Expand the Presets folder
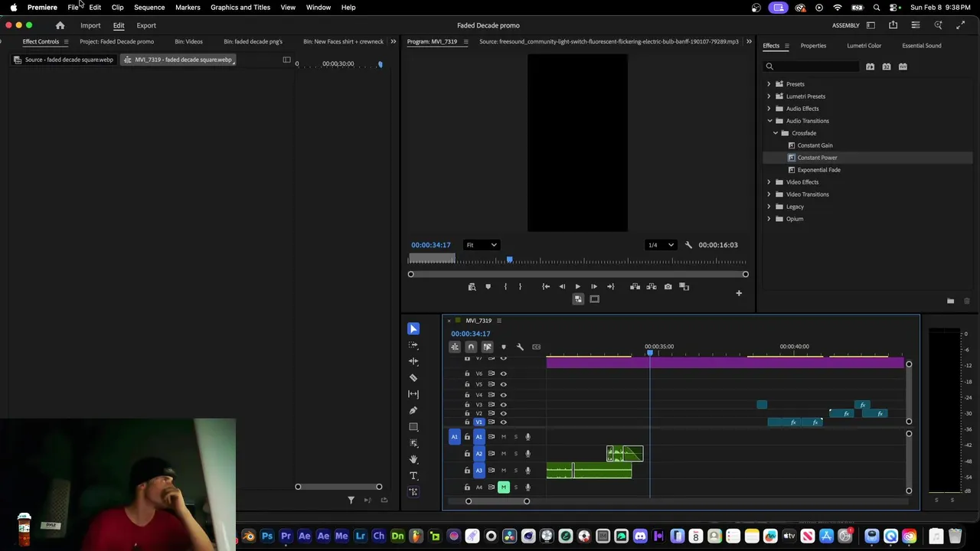 coord(769,84)
